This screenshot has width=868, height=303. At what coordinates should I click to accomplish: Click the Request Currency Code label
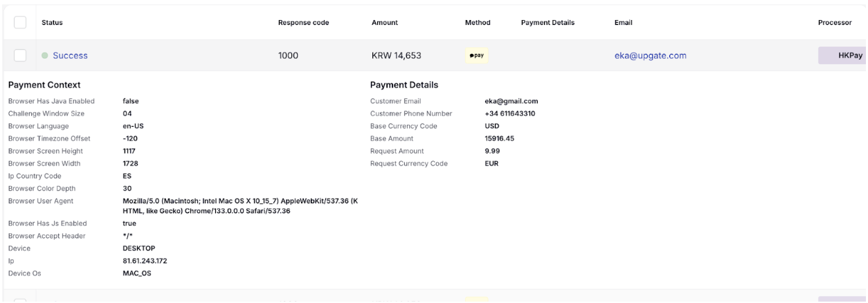[x=409, y=163]
